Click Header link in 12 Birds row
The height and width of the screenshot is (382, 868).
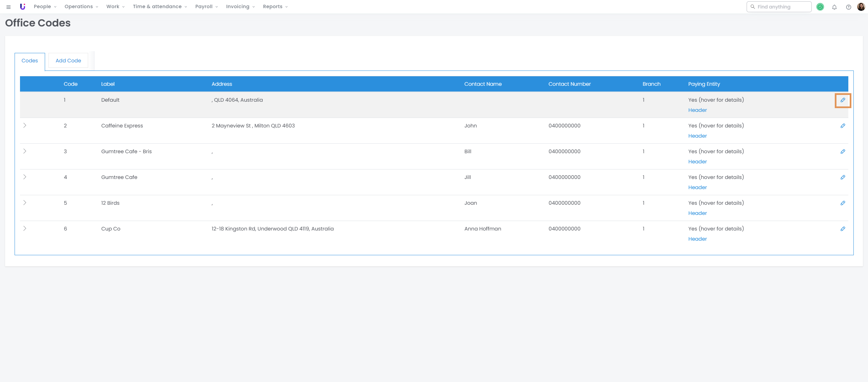(697, 213)
